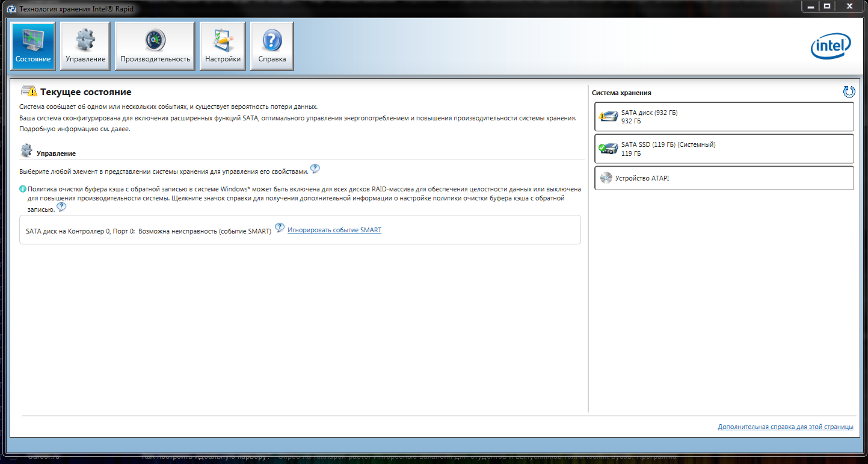Open help icon after cache policy text 'записью.'
This screenshot has width=868, height=464.
[61, 206]
